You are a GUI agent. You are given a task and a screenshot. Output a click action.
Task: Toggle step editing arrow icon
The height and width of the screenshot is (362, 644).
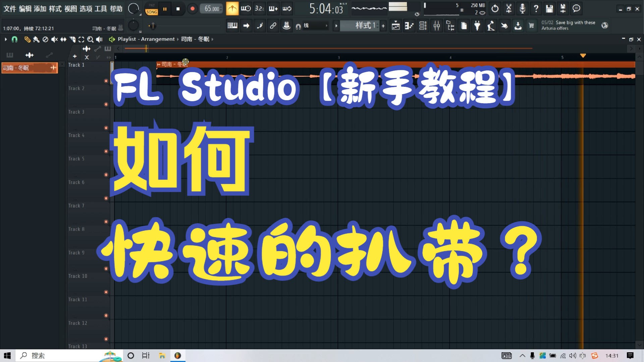click(246, 25)
